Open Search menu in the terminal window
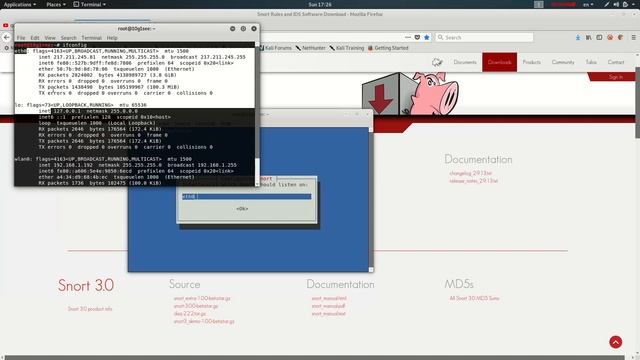This screenshot has height=360, width=640. pos(69,38)
